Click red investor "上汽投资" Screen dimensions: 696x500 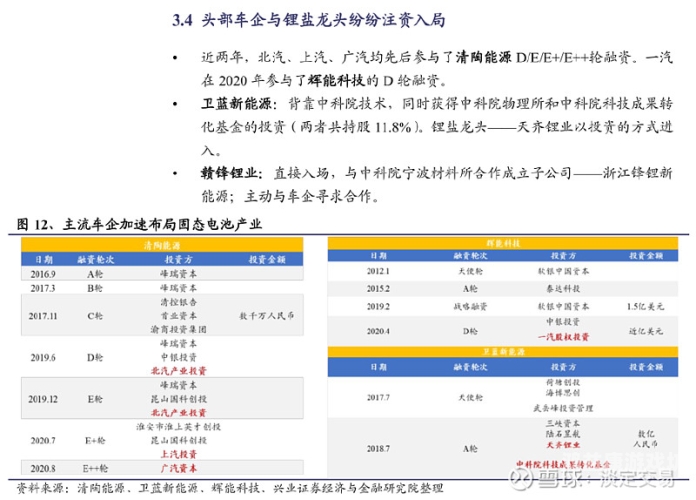click(178, 454)
